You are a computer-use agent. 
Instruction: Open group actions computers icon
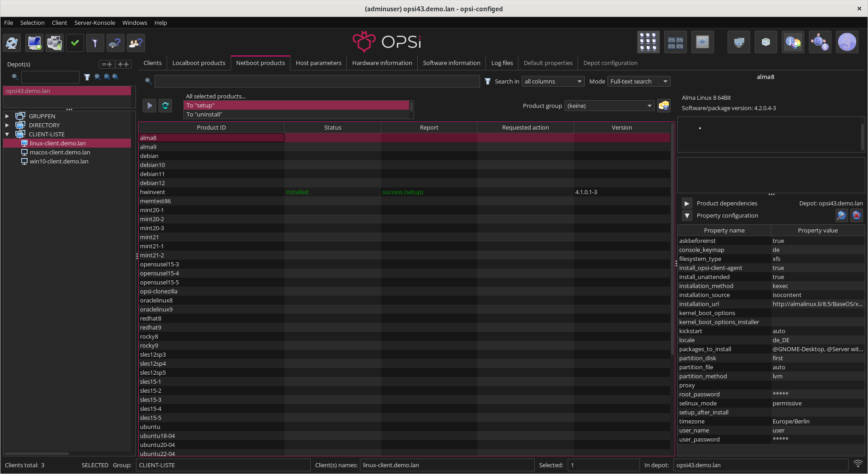pyautogui.click(x=739, y=42)
